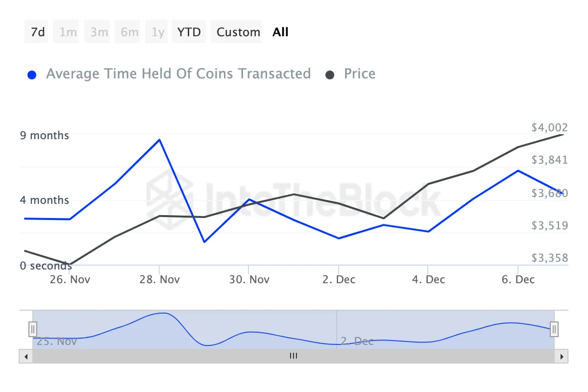Click the blue line peak near 28 Nov
Viewport: 588px width, 392px height.
[159, 140]
